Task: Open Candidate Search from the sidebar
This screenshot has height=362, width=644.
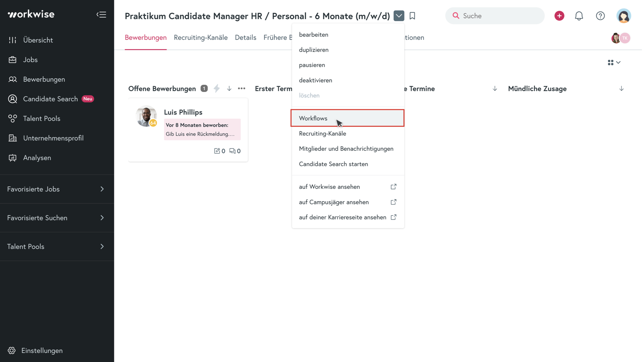Action: click(x=50, y=99)
